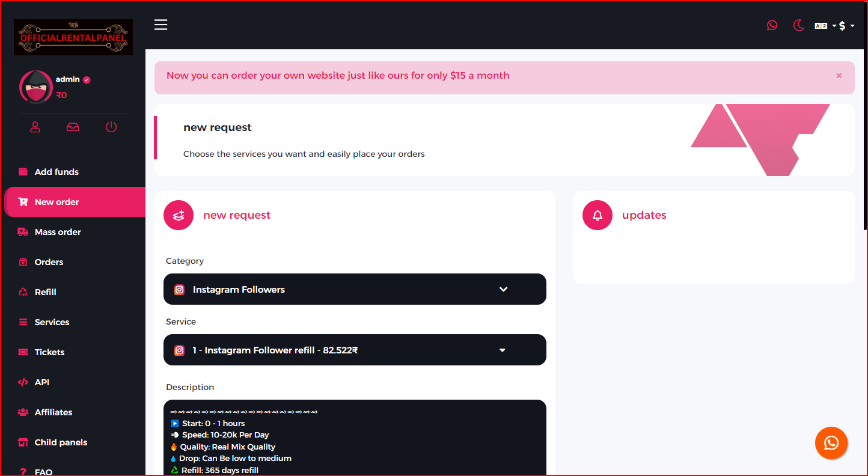868x476 pixels.
Task: Click the OFFICIALRENTALPANEL logo
Action: coord(73,37)
